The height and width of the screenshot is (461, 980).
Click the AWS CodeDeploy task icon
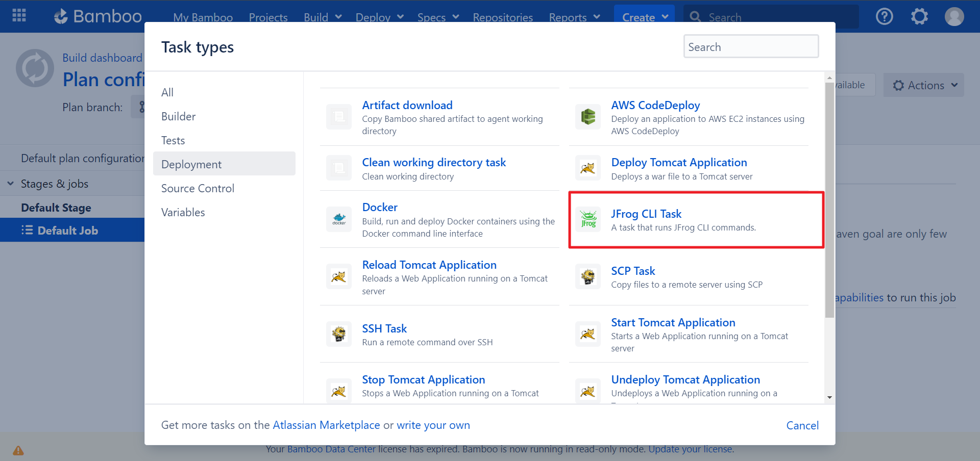pos(588,117)
